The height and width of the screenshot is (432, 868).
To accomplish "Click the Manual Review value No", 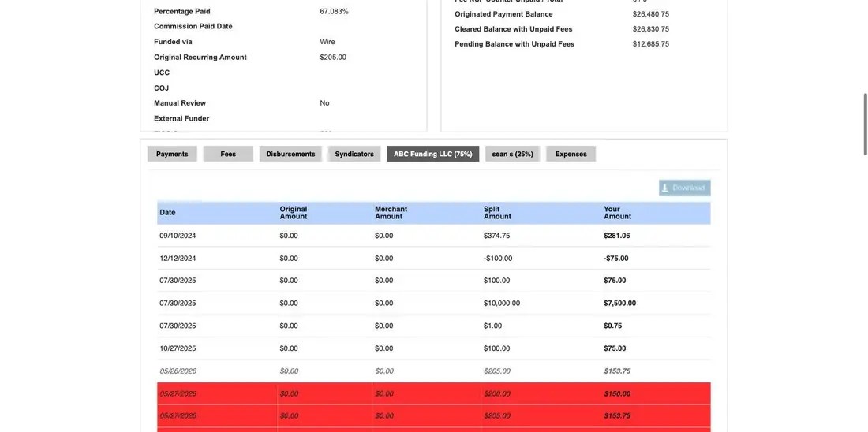I will tap(324, 103).
